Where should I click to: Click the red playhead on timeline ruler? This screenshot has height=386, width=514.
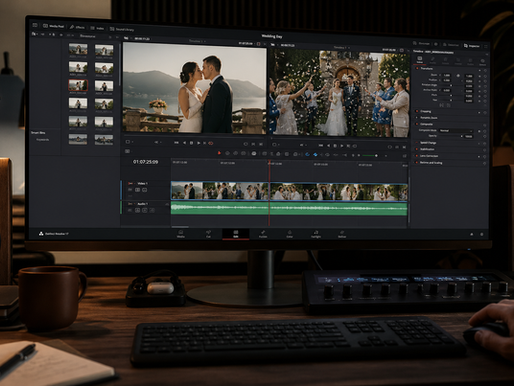(269, 163)
